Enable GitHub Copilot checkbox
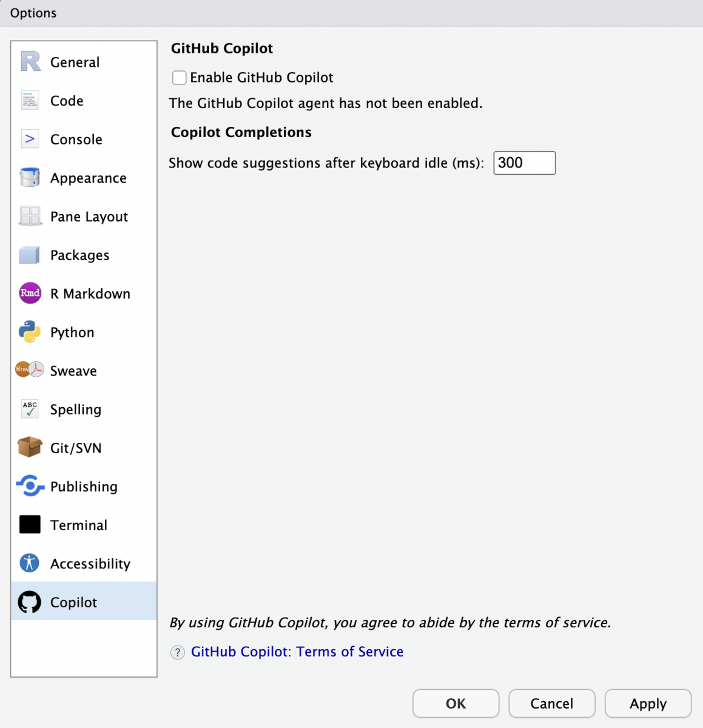The image size is (703, 728). (x=179, y=78)
